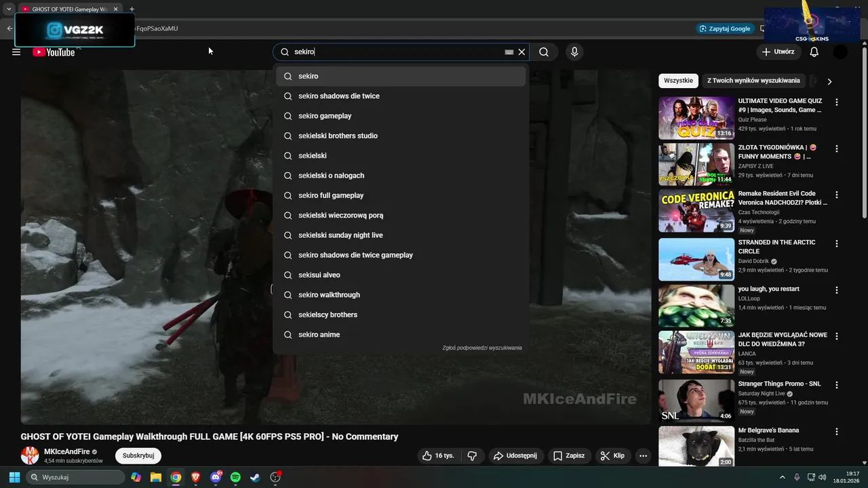Go to YouTube home via logo
Viewport: 868px width, 488px height.
(54, 52)
